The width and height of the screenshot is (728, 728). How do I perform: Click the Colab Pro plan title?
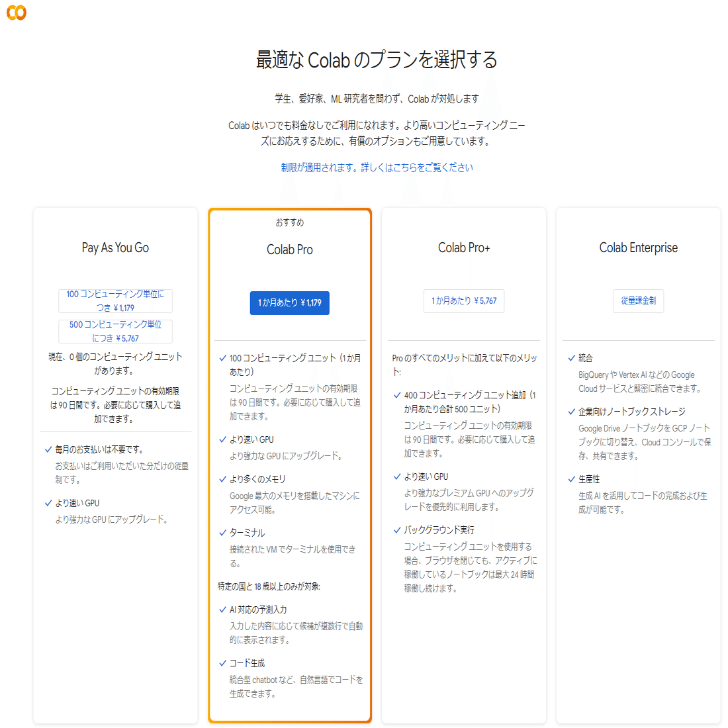point(290,250)
